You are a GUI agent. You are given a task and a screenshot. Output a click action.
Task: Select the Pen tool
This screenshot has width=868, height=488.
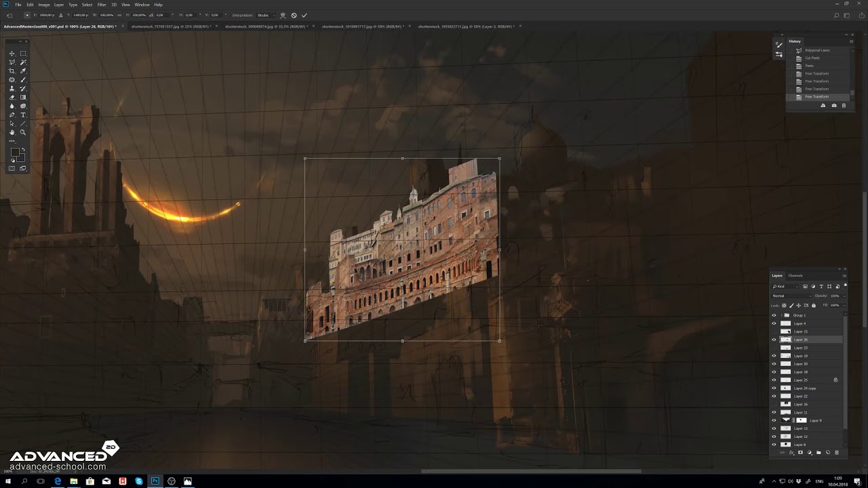(x=12, y=115)
